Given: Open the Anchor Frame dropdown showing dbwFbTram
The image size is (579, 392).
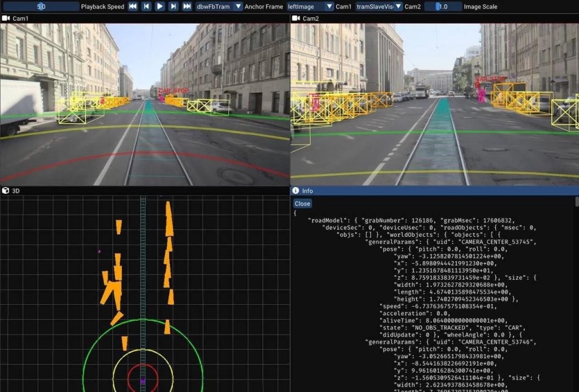Looking at the screenshot, I should (219, 6).
